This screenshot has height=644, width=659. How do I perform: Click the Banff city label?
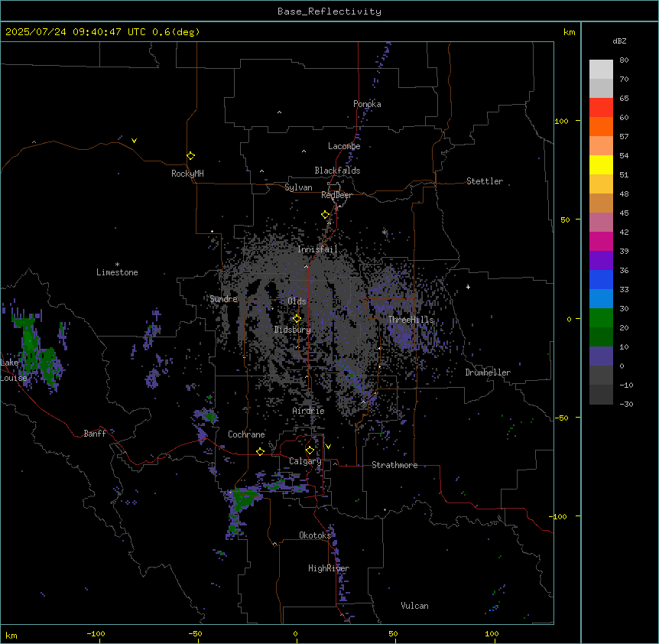(95, 434)
